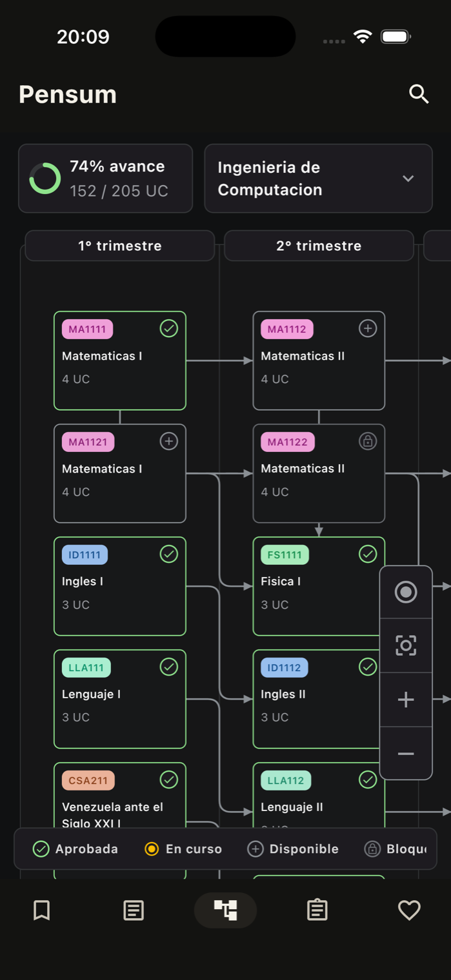The width and height of the screenshot is (451, 980).
Task: Switch to the document list tab
Action: pos(134,910)
